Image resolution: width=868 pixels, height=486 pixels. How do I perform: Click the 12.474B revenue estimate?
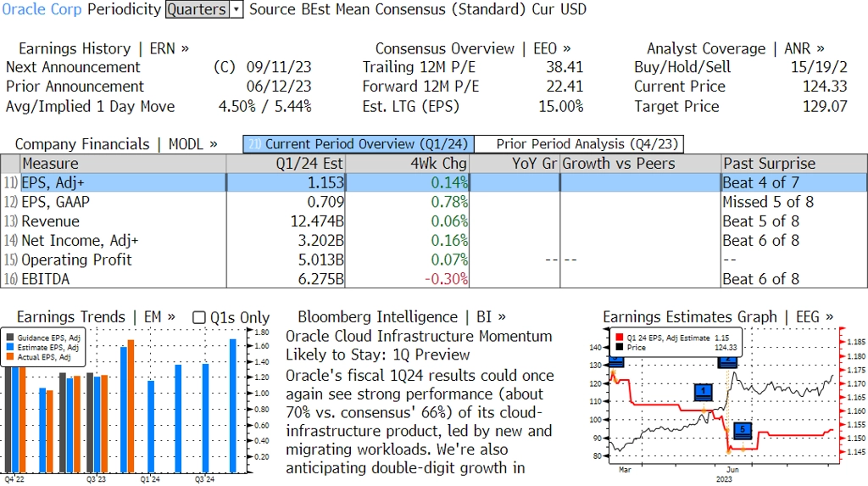317,221
